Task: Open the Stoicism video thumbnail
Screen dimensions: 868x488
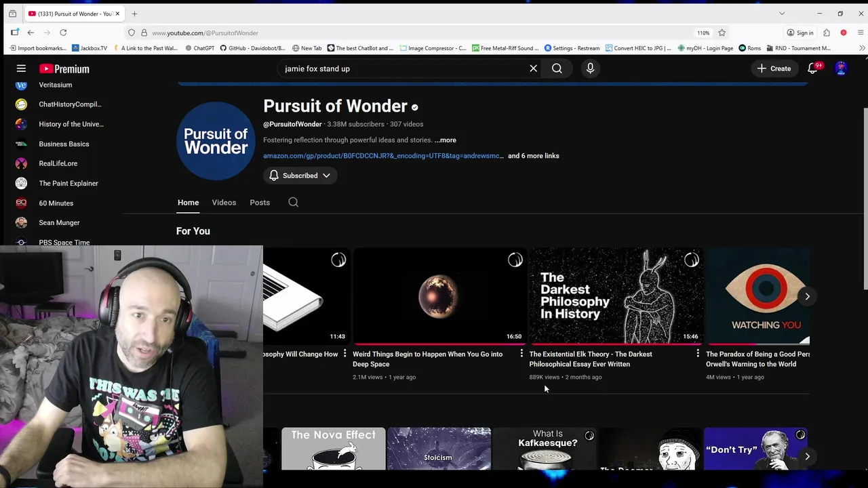Action: (x=439, y=449)
